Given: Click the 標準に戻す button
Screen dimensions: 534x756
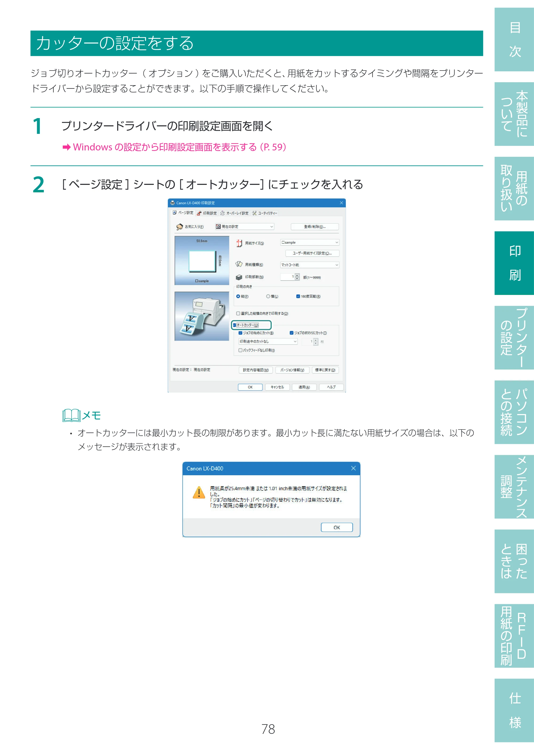Looking at the screenshot, I should click(x=325, y=370).
